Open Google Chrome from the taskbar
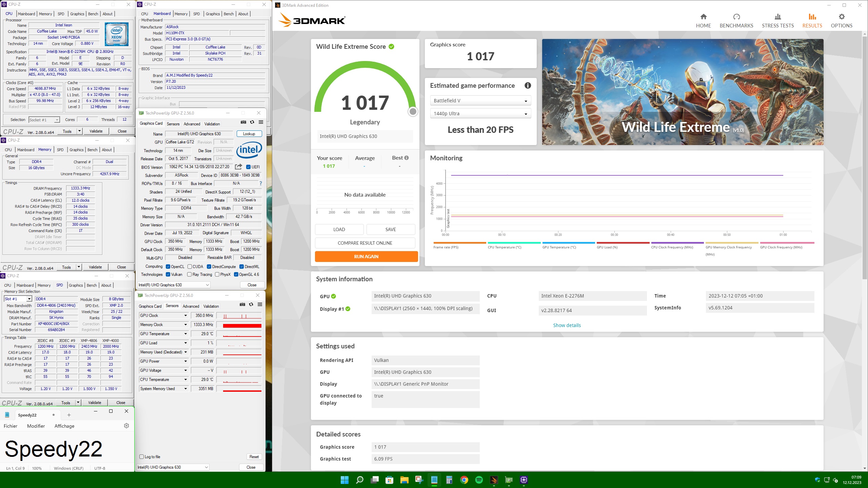The width and height of the screenshot is (868, 488). 464,480
